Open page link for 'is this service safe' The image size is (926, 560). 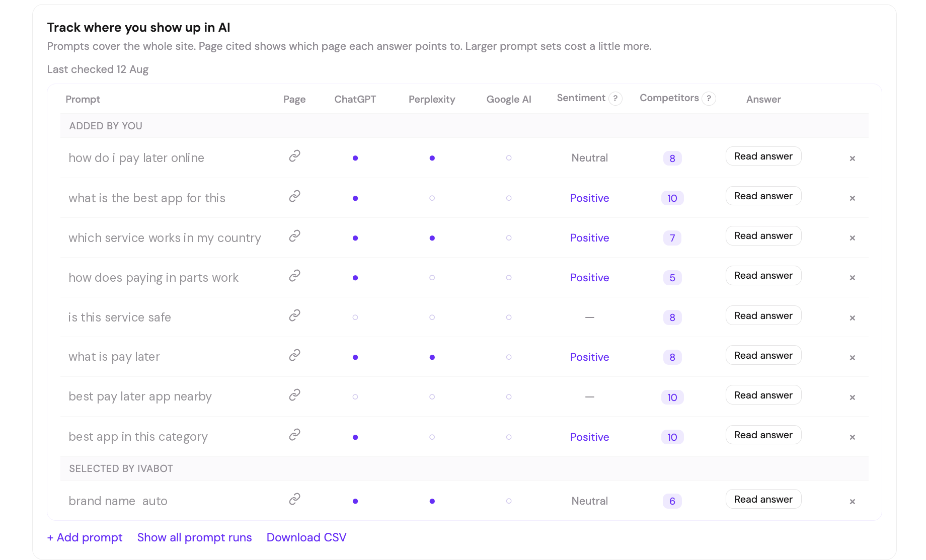coord(294,315)
